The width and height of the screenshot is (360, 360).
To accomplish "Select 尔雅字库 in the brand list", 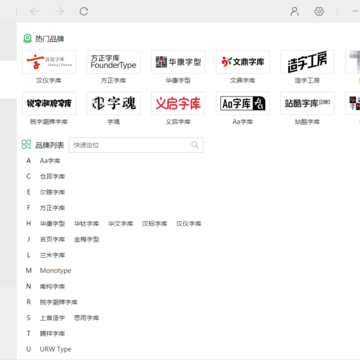I will pos(52,192).
